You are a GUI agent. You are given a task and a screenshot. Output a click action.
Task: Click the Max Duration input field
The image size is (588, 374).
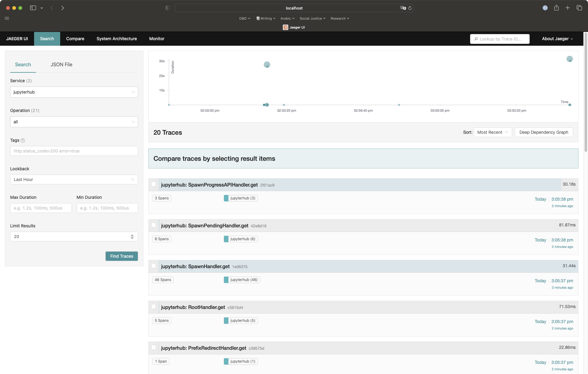pyautogui.click(x=41, y=208)
